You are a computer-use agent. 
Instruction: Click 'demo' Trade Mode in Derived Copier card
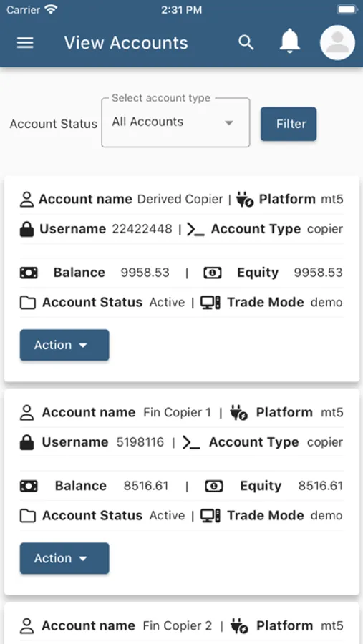326,303
